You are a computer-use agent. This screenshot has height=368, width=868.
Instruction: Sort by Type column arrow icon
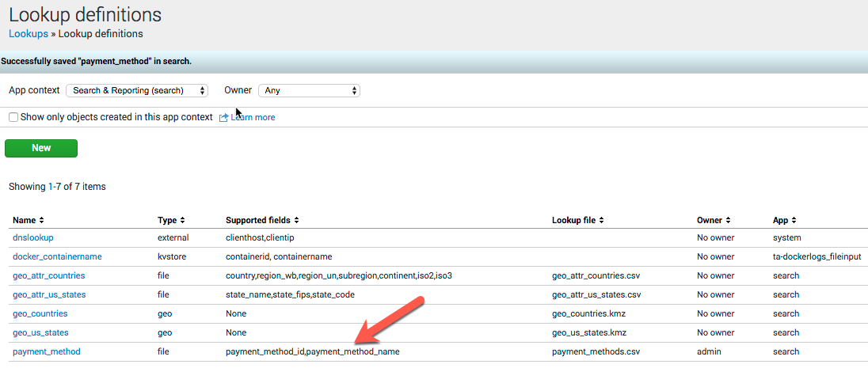182,220
